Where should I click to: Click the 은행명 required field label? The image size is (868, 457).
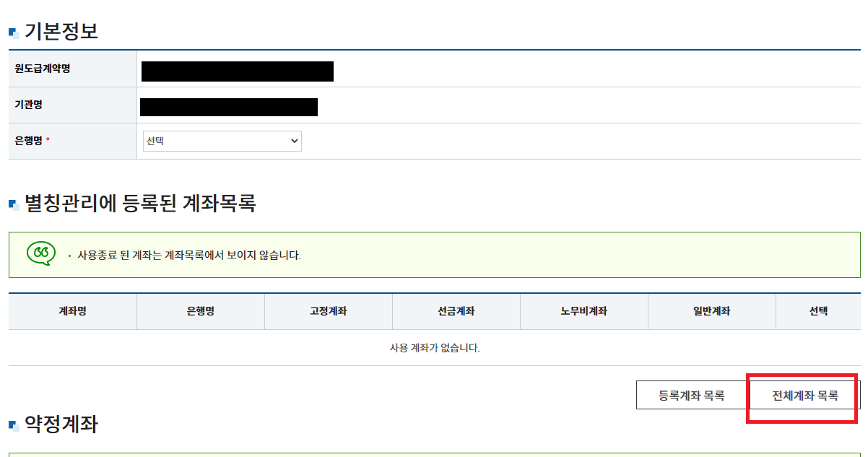tap(33, 142)
